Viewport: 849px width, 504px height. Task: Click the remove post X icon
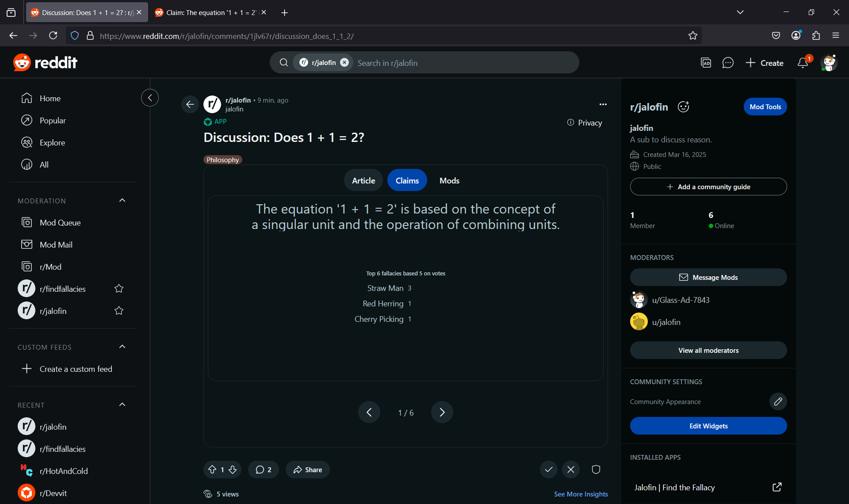click(x=570, y=470)
